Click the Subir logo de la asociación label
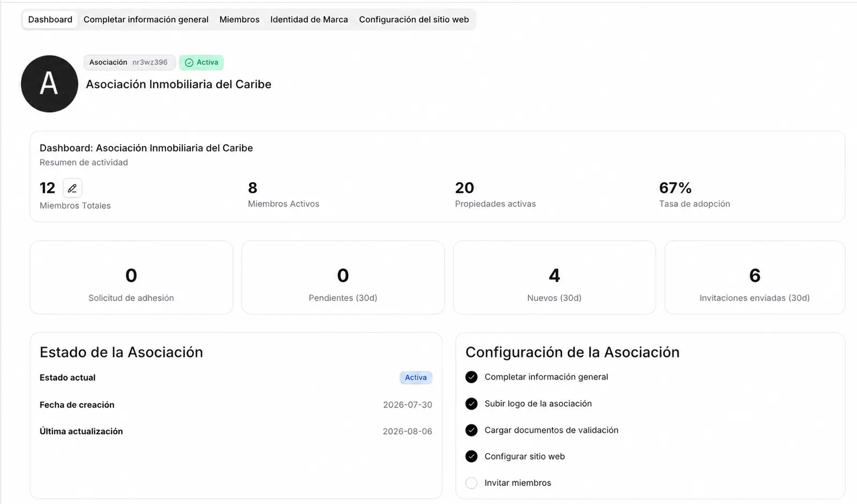 [x=538, y=404]
